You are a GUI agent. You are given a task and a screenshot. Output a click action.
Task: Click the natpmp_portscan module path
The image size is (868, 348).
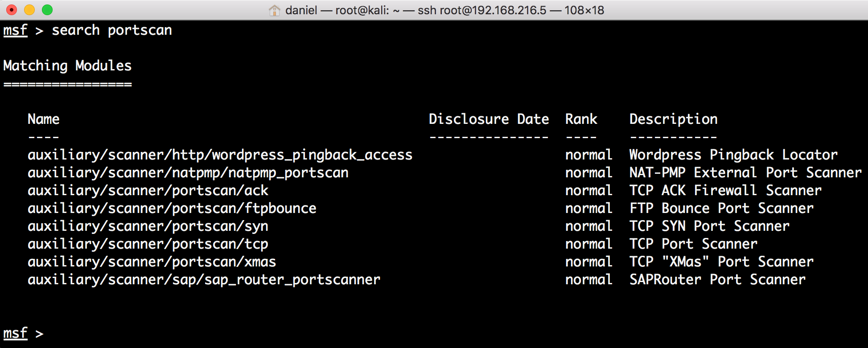pyautogui.click(x=188, y=173)
